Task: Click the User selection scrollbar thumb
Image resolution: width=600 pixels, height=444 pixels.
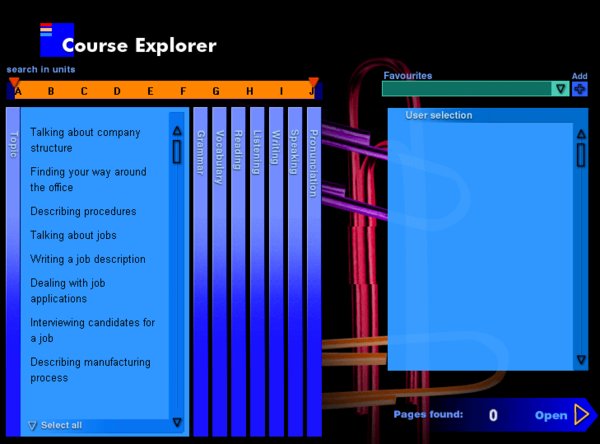Action: (581, 155)
